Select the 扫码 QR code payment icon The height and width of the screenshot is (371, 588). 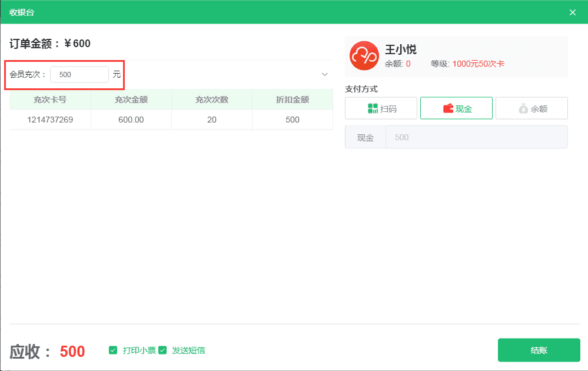coord(373,108)
